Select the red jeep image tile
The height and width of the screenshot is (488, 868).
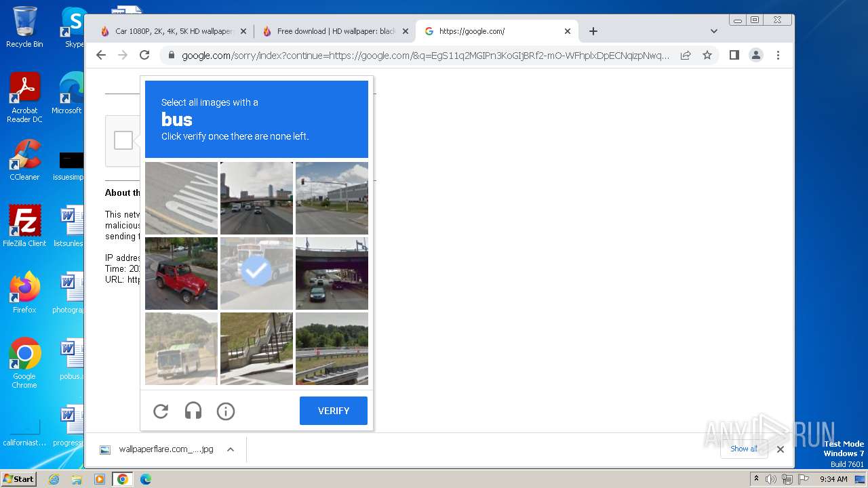[x=181, y=273]
